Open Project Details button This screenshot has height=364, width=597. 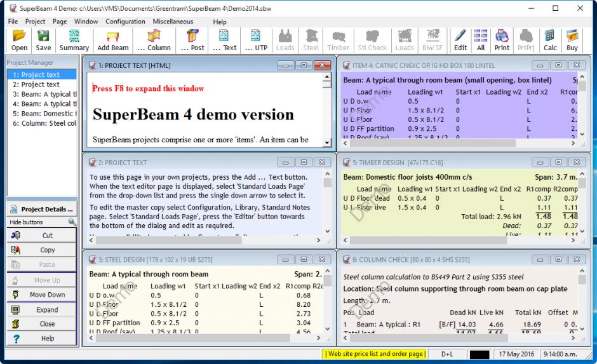click(x=42, y=209)
